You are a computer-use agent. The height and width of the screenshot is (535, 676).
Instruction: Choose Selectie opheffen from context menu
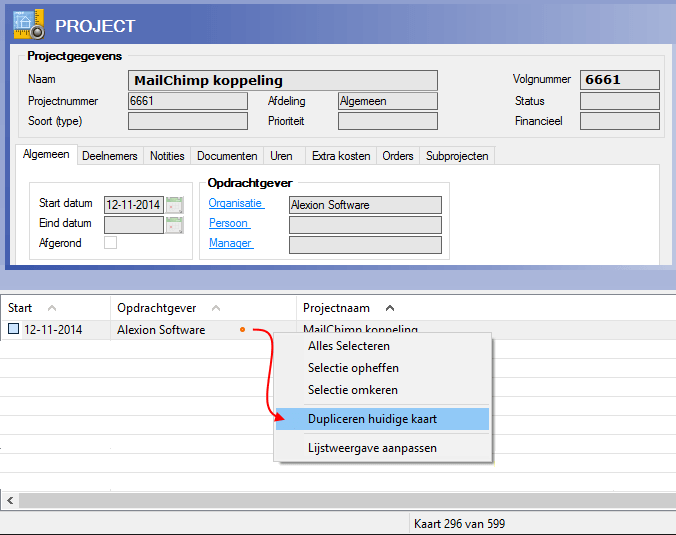[382, 368]
